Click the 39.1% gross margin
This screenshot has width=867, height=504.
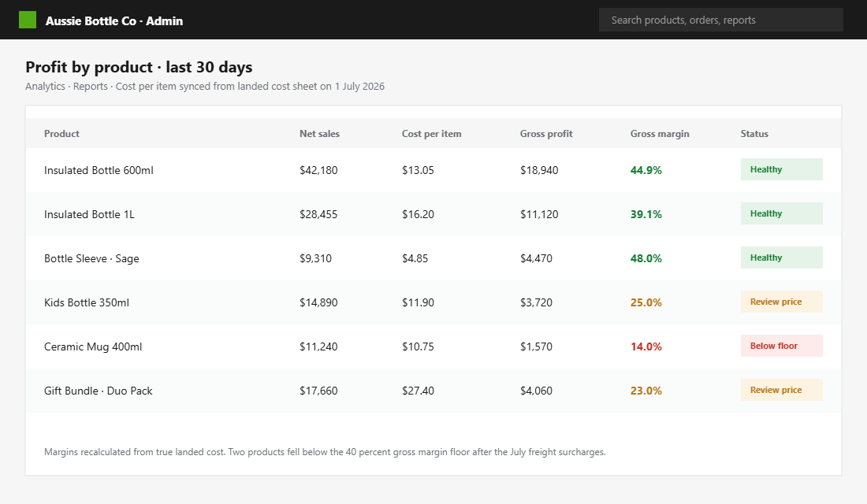click(646, 214)
